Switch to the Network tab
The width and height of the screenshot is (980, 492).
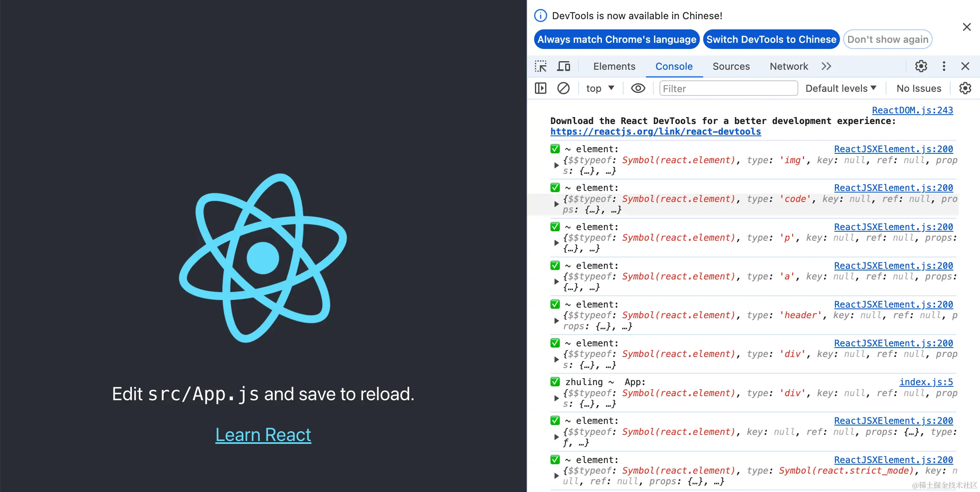[x=788, y=66]
